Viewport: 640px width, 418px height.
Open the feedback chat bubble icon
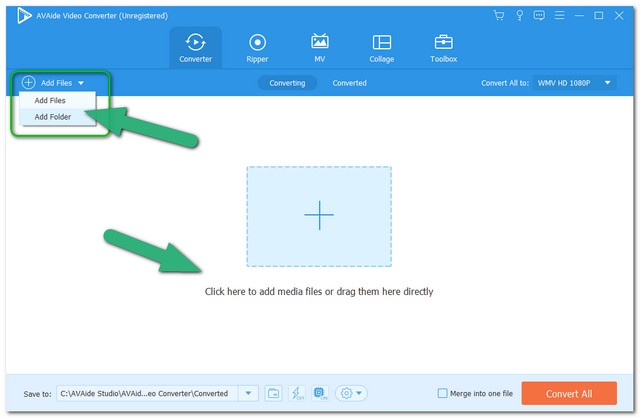click(539, 16)
